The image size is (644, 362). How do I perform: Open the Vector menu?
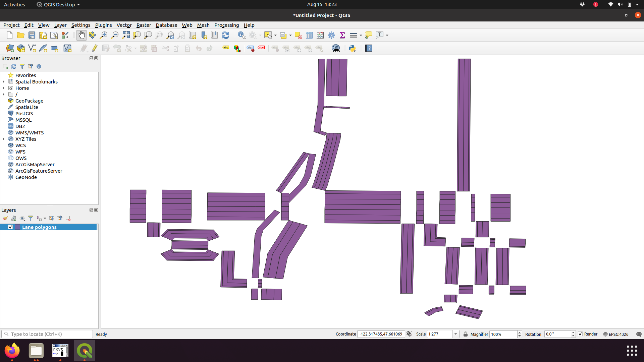point(124,25)
